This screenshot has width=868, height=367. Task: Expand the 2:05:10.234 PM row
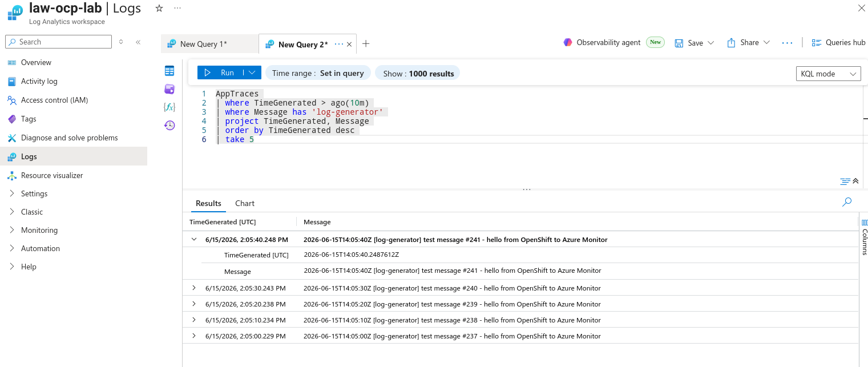coord(194,320)
